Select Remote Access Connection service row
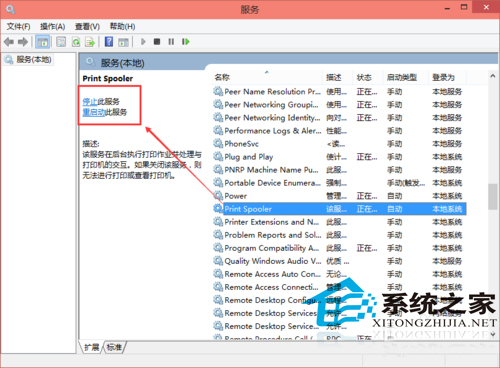 tap(340, 287)
